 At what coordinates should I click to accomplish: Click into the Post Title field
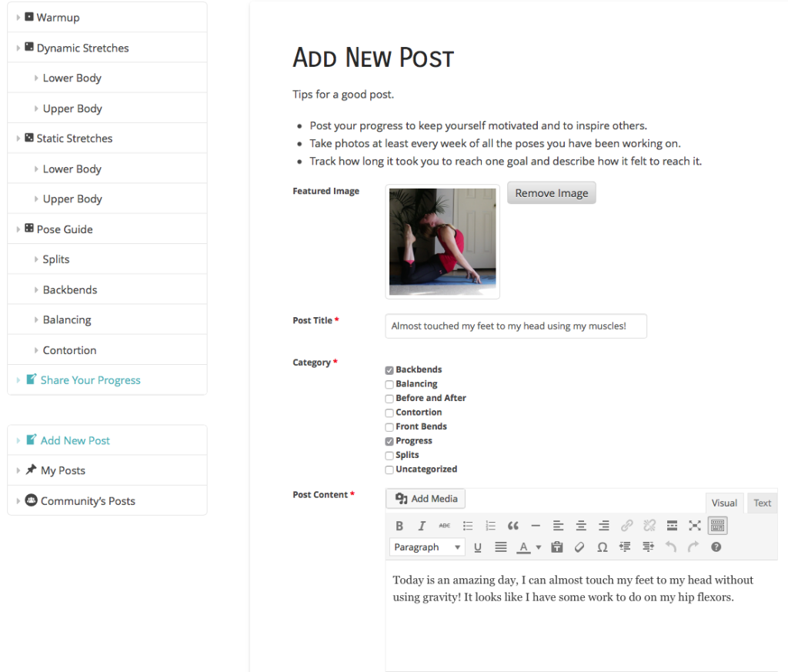pos(516,326)
